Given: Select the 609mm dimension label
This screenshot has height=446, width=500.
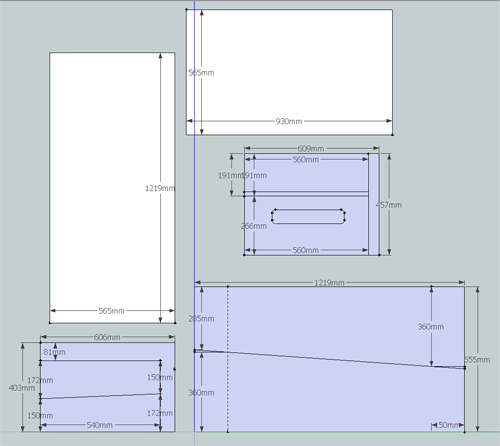Looking at the screenshot, I should pos(311,148).
